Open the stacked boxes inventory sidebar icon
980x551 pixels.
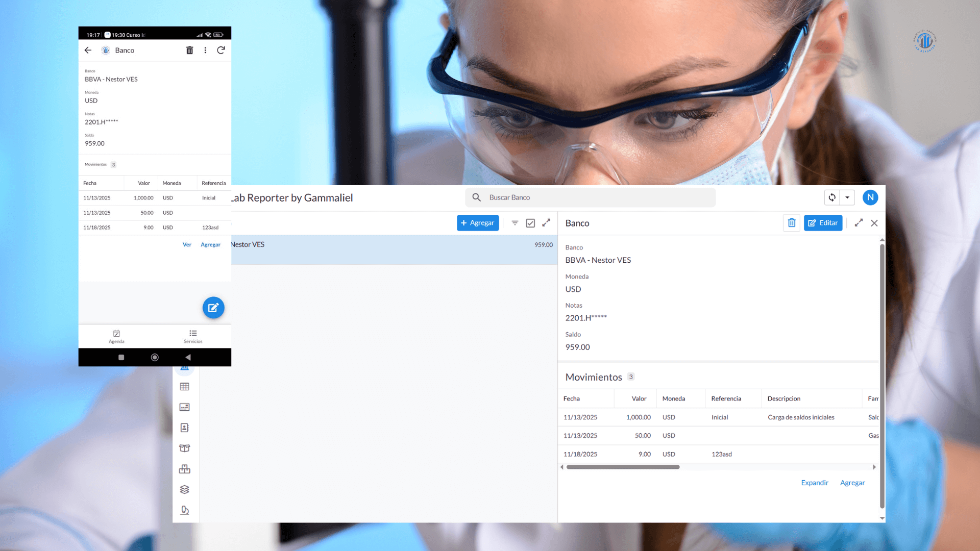(185, 469)
